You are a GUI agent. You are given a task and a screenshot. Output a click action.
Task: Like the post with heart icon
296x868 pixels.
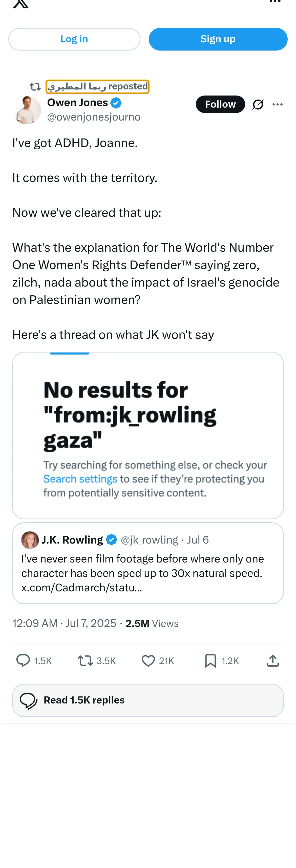(148, 661)
